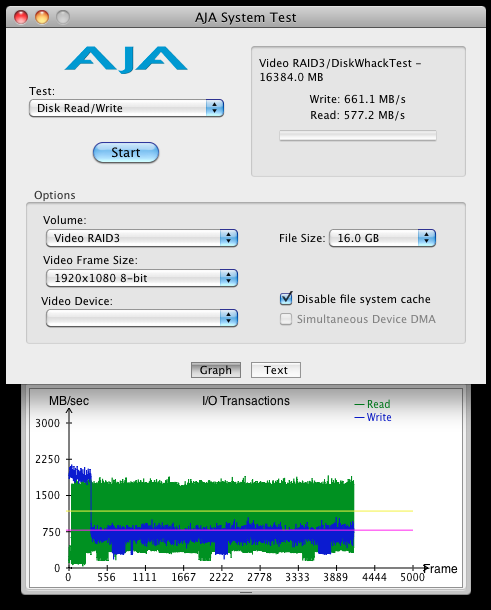Close the AJA System Test window
Screen dimensions: 491x610
pyautogui.click(x=21, y=17)
